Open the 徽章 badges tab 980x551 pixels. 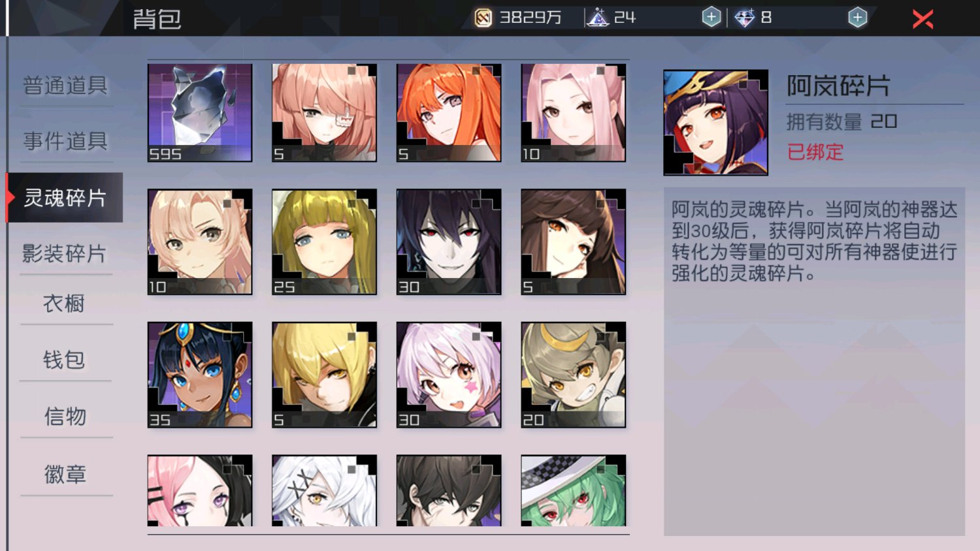pos(65,474)
